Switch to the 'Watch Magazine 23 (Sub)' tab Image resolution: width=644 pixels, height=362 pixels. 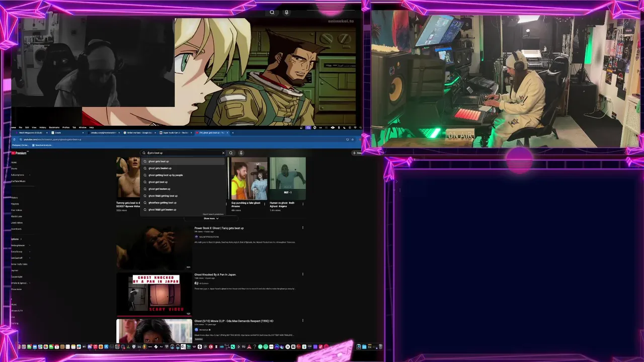[30, 133]
